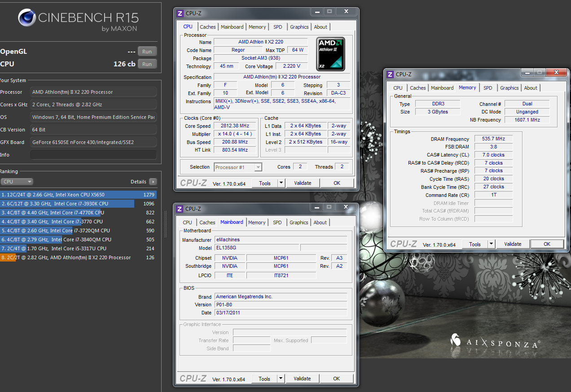Click the CPU-Z title icon of the Mainboard window
This screenshot has width=571, height=392.
pos(180,209)
